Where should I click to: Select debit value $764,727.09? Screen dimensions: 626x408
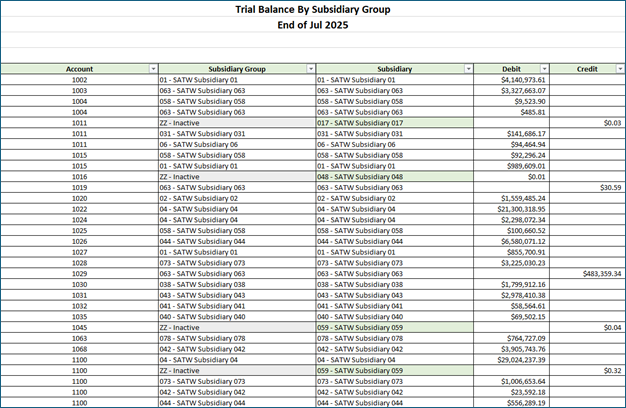coord(511,339)
